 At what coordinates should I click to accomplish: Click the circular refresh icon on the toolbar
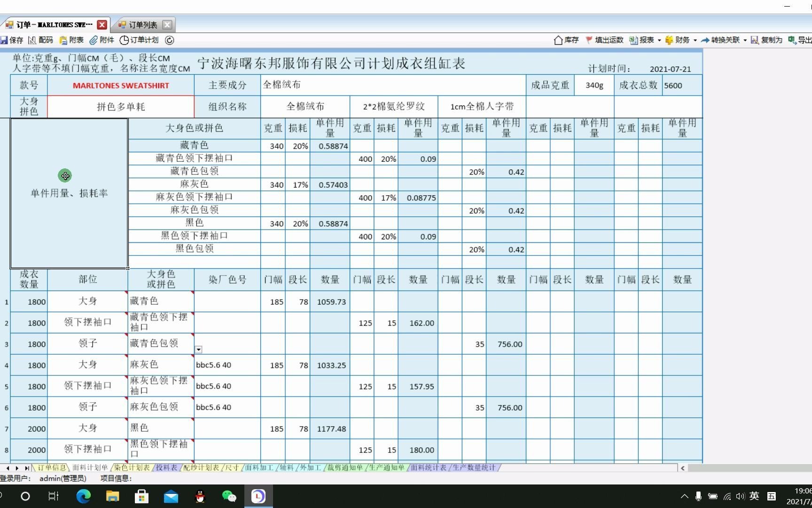point(169,40)
